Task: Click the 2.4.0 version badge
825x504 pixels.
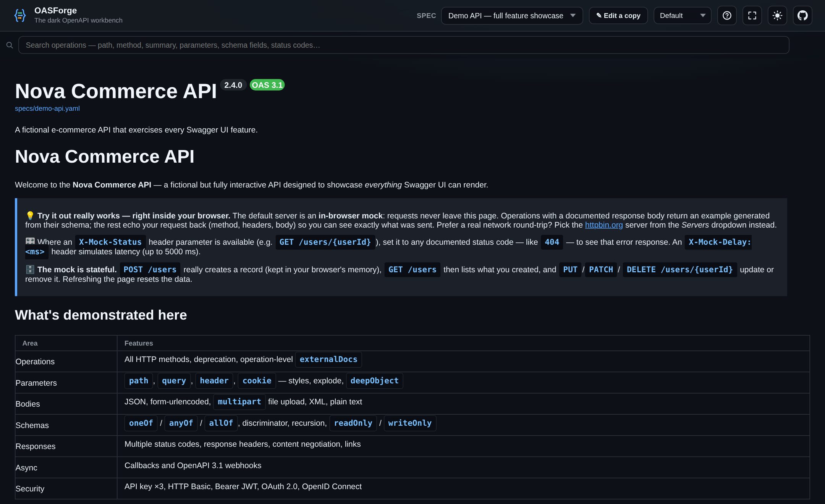Action: click(233, 85)
